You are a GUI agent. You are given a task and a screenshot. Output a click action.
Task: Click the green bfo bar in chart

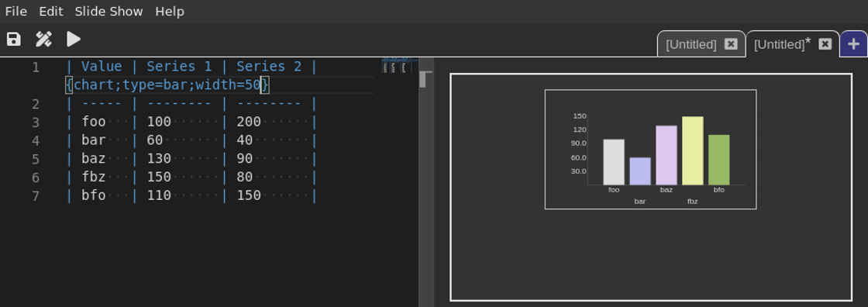point(719,160)
